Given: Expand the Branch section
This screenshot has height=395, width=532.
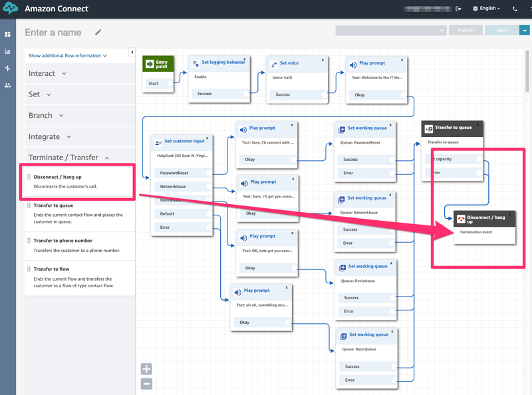Looking at the screenshot, I should click(x=46, y=116).
